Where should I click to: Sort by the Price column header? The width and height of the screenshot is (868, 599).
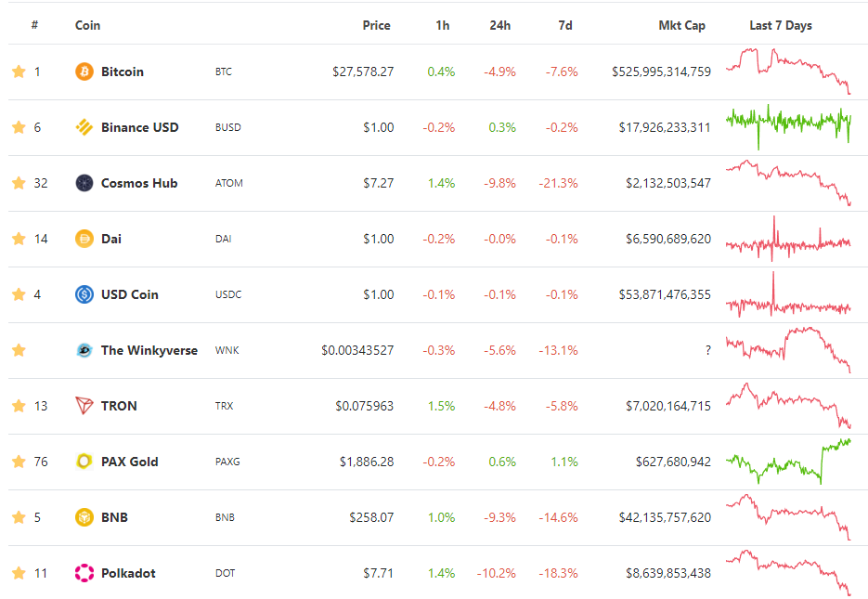376,25
